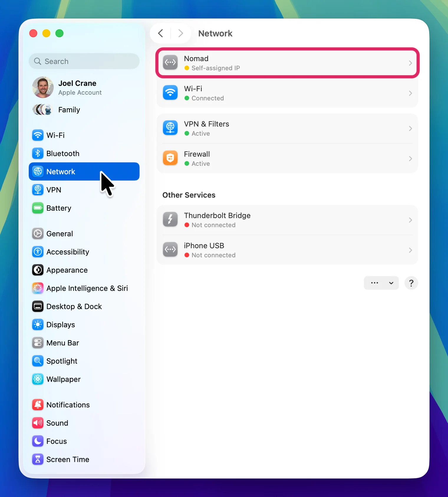Image resolution: width=448 pixels, height=497 pixels.
Task: Click the Thunderbolt Bridge lightning icon
Action: click(170, 220)
